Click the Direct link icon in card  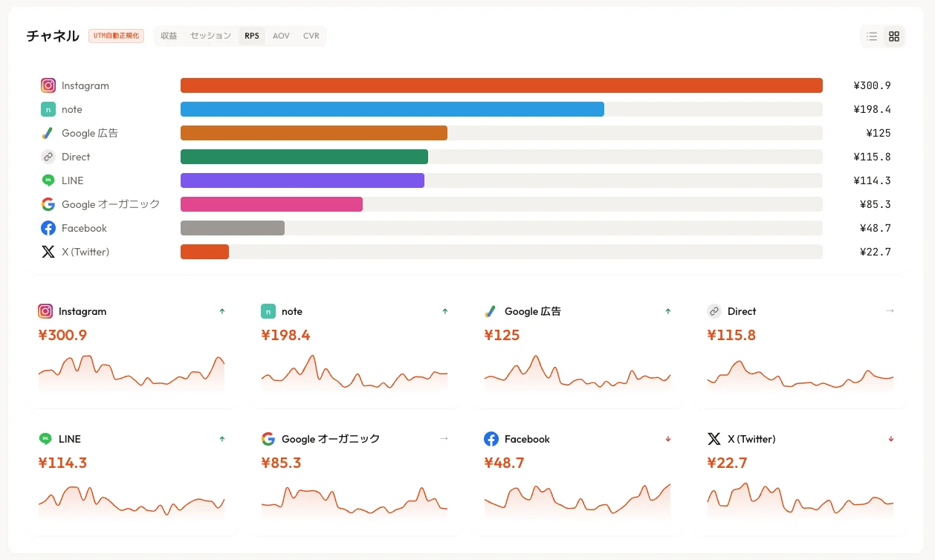[714, 311]
